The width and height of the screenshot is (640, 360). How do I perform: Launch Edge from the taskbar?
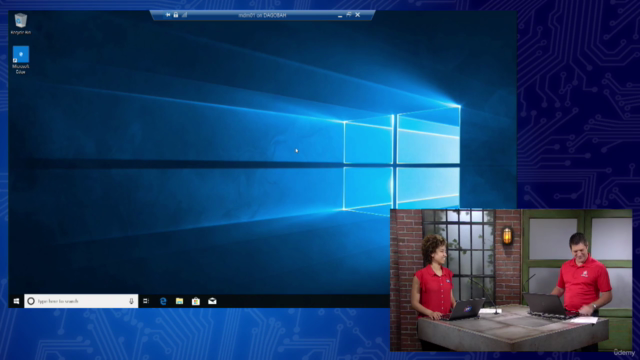point(163,301)
